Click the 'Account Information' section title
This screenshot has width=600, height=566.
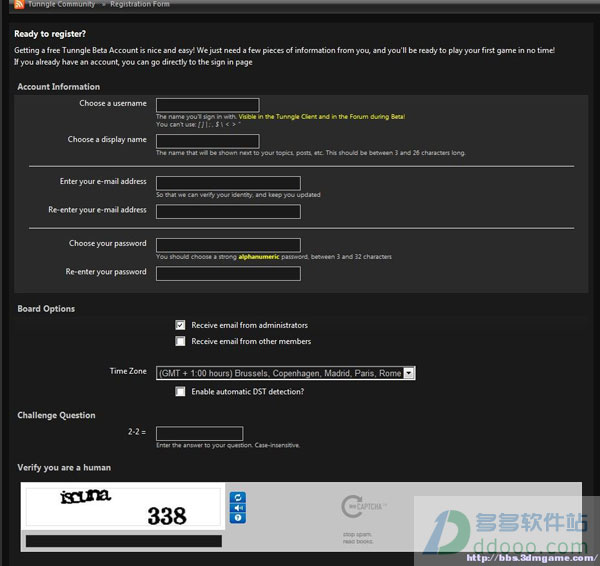[59, 86]
